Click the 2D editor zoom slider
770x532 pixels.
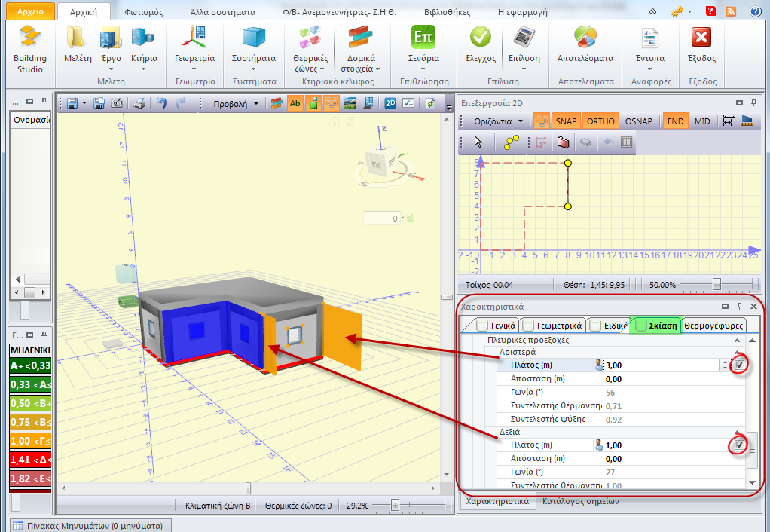pos(717,284)
